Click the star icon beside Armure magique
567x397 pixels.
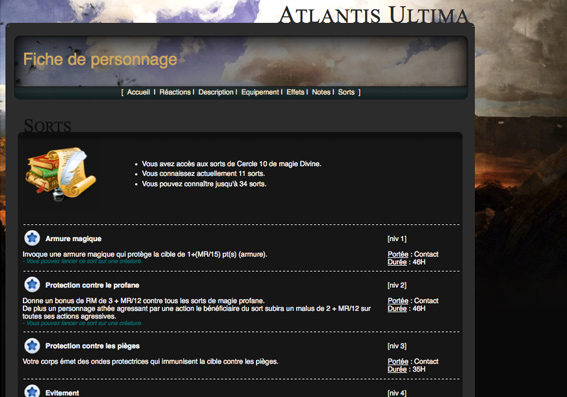coord(32,238)
